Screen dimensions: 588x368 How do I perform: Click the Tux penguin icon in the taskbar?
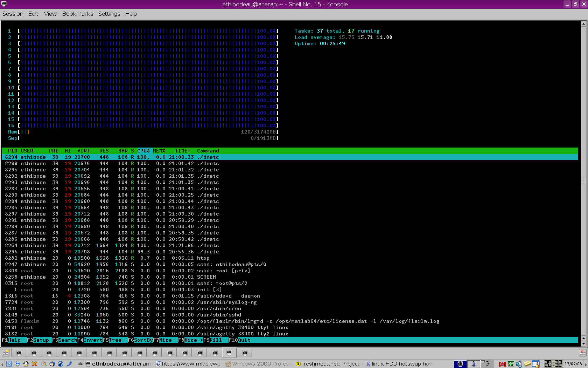point(26,364)
